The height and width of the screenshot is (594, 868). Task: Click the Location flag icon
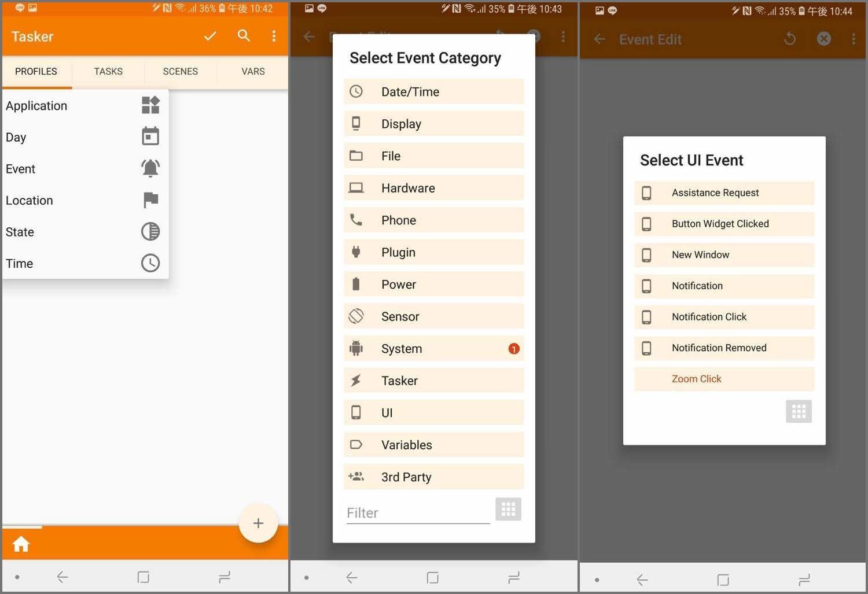[x=150, y=200]
